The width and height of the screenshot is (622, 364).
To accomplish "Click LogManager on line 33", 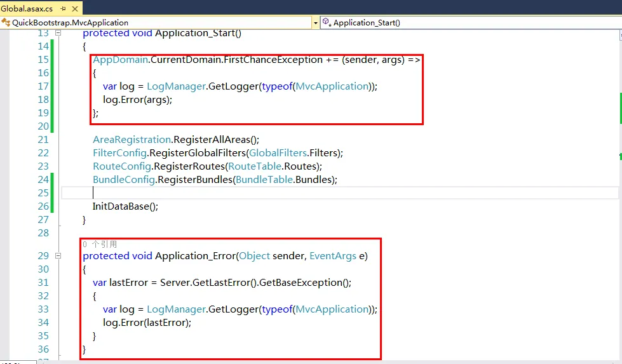I will tap(176, 309).
